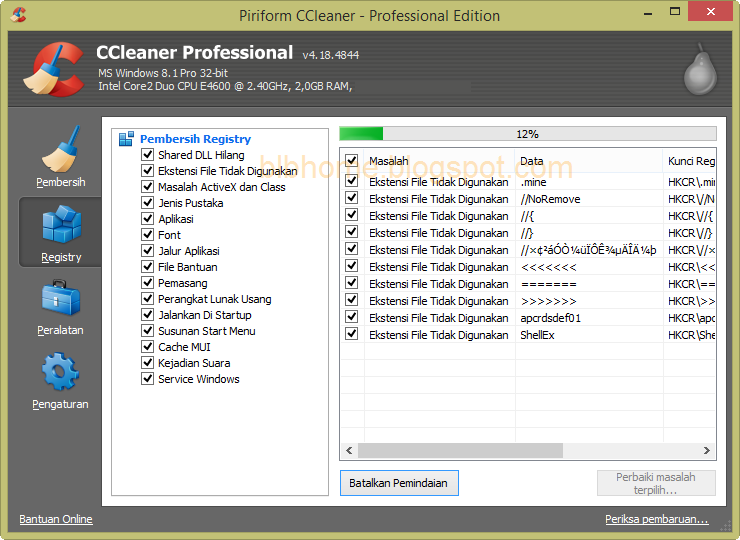Click the Pembersih Registry grid icon
Viewport: 740px width, 540px height.
pyautogui.click(x=126, y=139)
